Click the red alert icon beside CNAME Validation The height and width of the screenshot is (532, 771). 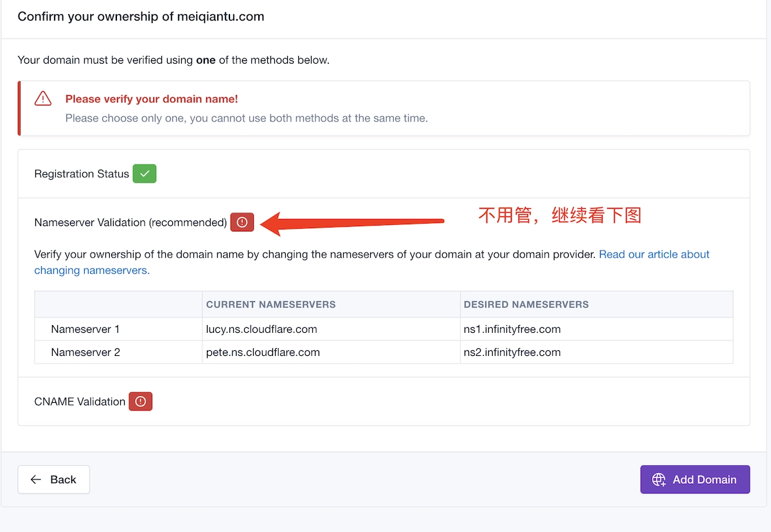coord(141,402)
